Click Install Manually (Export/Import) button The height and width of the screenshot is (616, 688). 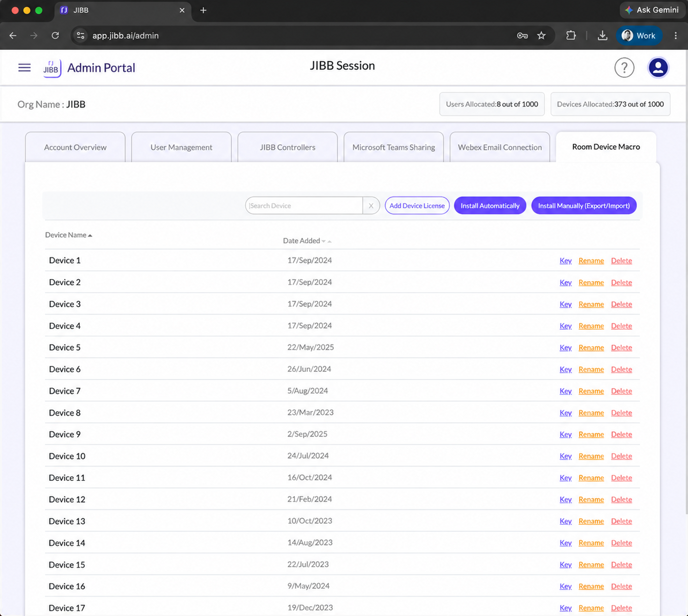tap(584, 206)
